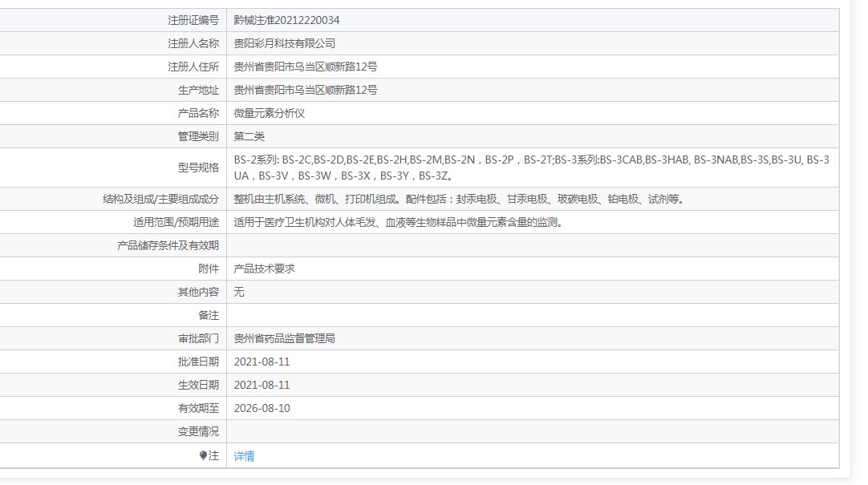868x485 pixels.
Task: Select registrant name 贵阳彩月科技有限公司
Action: (284, 43)
